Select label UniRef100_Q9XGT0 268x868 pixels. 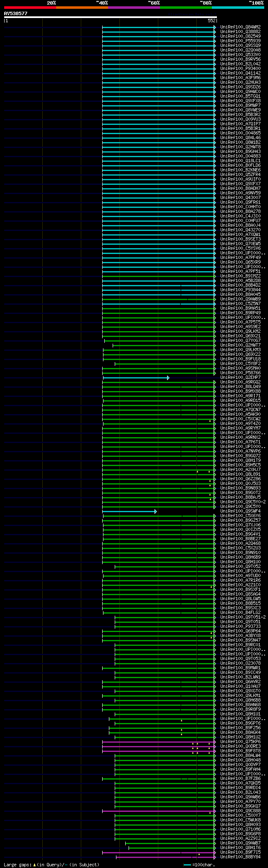coord(240,691)
